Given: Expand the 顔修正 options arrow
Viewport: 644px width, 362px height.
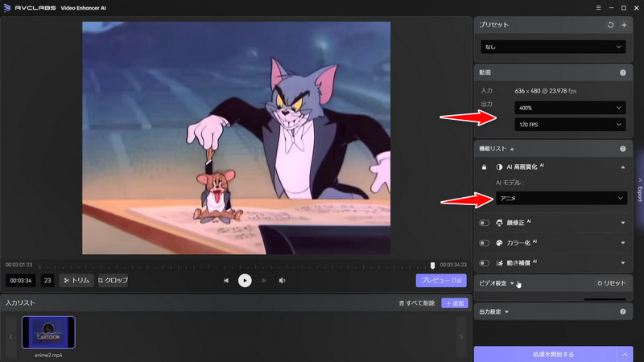Looking at the screenshot, I should pos(622,223).
